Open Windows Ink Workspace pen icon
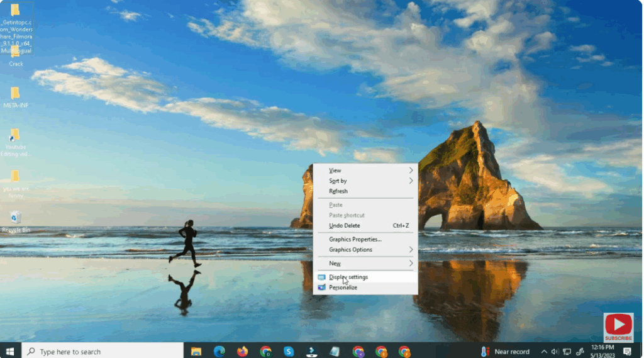Screen dimensions: 644x358 click(580, 352)
